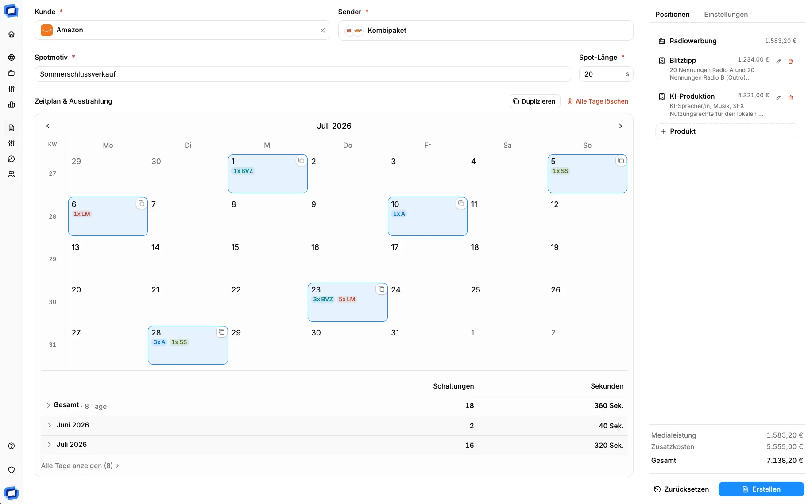This screenshot has width=812, height=504.
Task: Click Alle Tage löschen
Action: [x=598, y=101]
